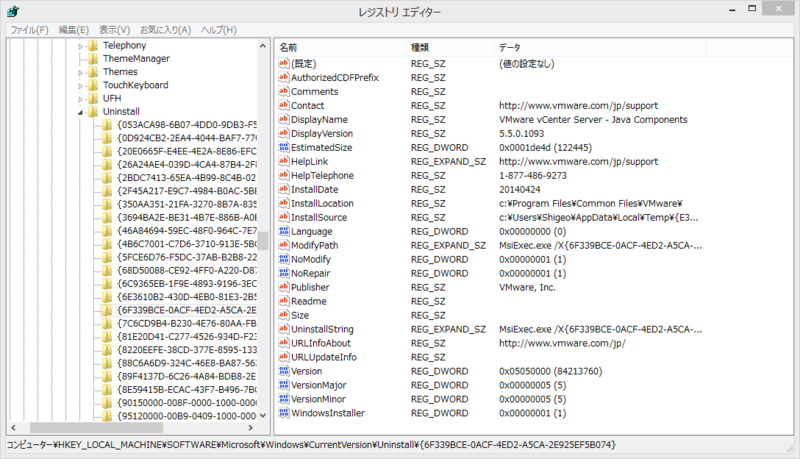This screenshot has height=459, width=800.
Task: Click the string icon beside AuthorizedCDFPrefix
Action: point(284,77)
